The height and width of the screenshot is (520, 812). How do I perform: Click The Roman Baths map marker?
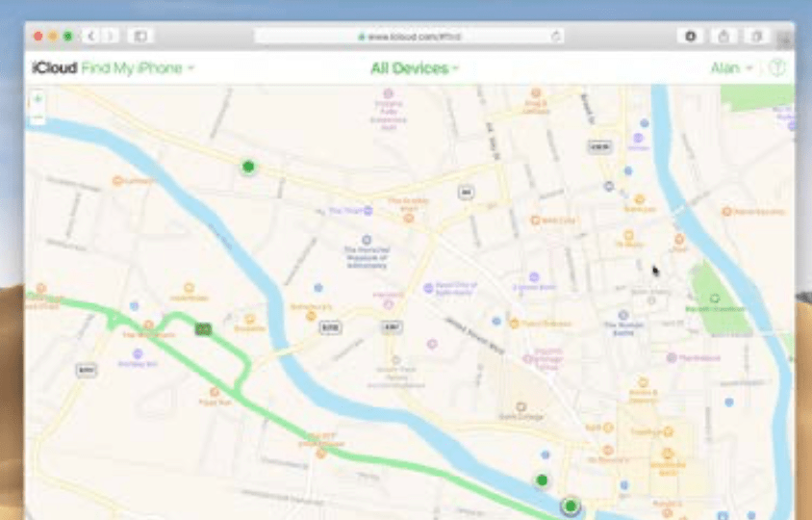click(x=623, y=315)
